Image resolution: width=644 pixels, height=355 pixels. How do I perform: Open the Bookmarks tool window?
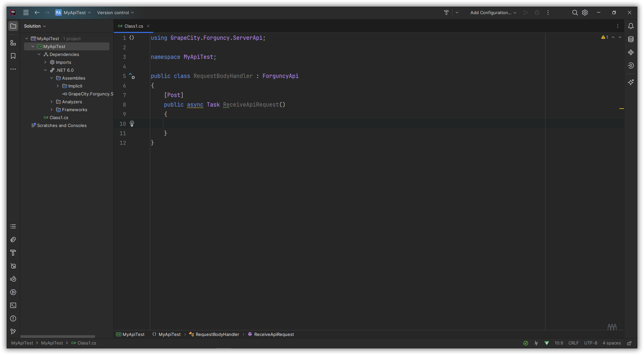pyautogui.click(x=13, y=56)
